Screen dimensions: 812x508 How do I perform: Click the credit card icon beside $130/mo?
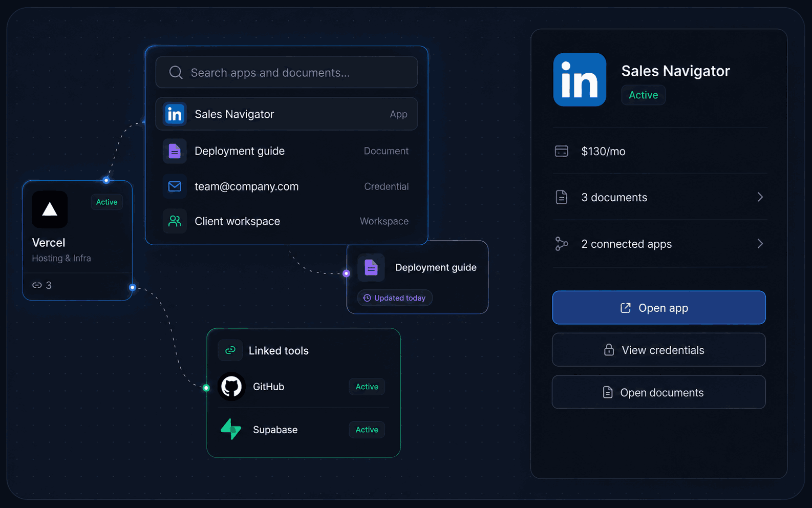tap(562, 151)
